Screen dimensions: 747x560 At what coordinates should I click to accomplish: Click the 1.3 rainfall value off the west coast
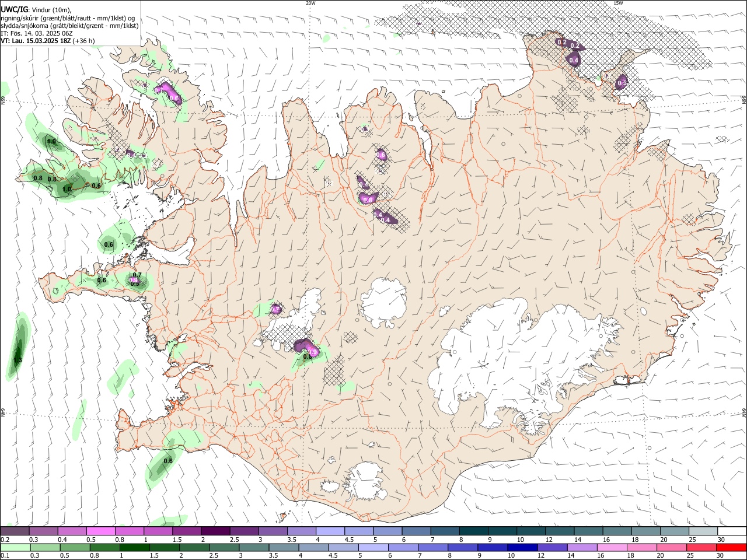(18, 360)
